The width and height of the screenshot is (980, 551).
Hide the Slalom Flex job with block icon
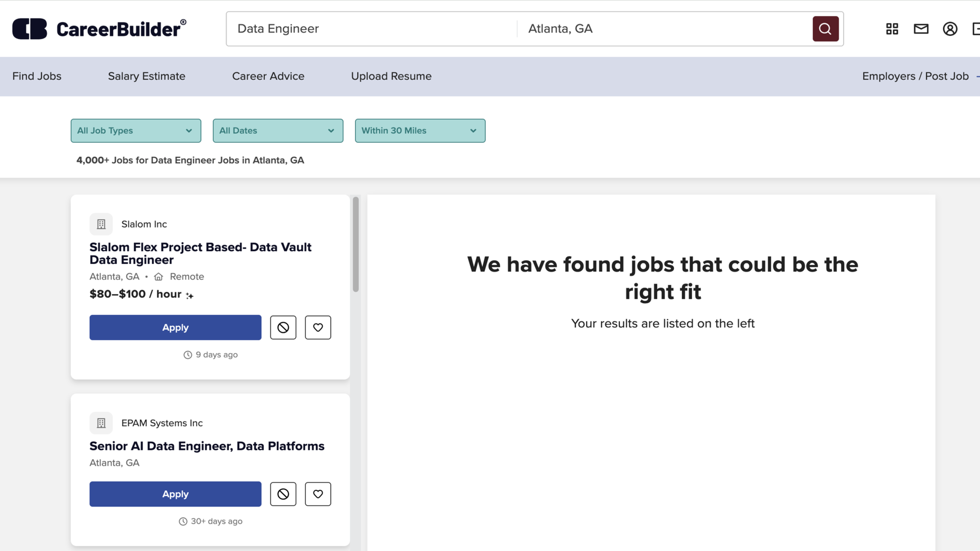[x=283, y=327]
